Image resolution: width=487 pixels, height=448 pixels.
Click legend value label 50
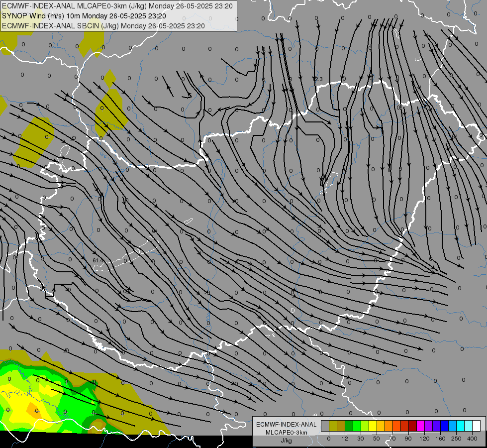tap(377, 439)
